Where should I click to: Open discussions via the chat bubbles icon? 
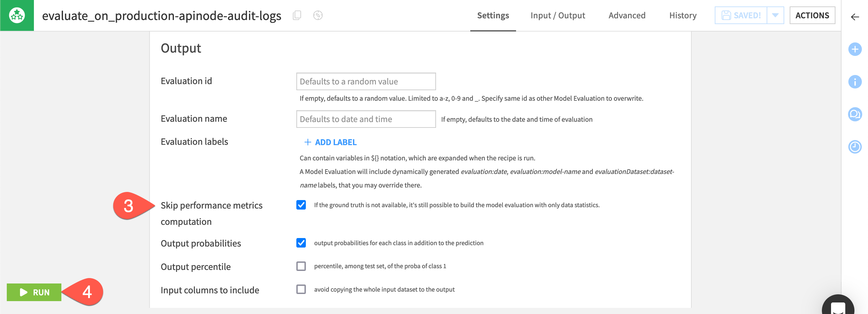[855, 114]
